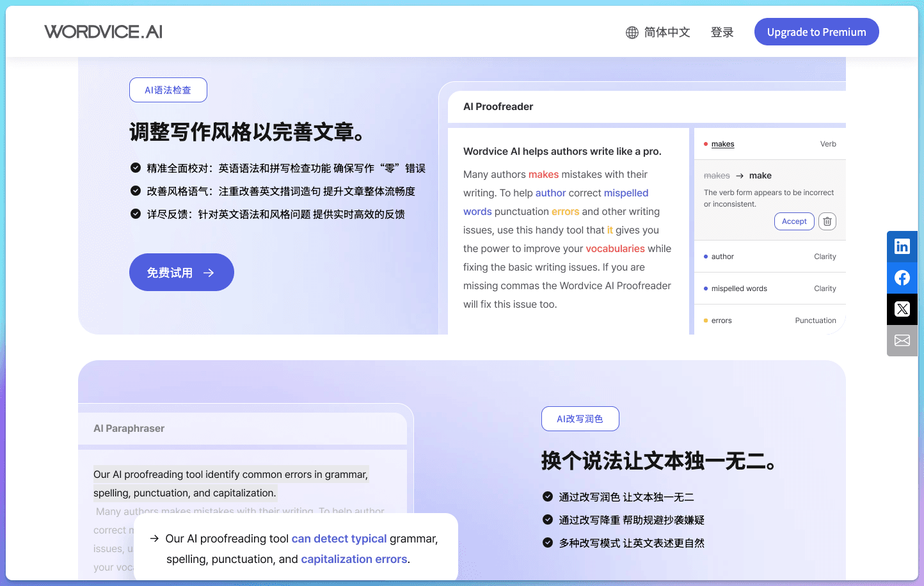
Task: Click the highlighted word 'it' in paragraph
Action: [610, 230]
